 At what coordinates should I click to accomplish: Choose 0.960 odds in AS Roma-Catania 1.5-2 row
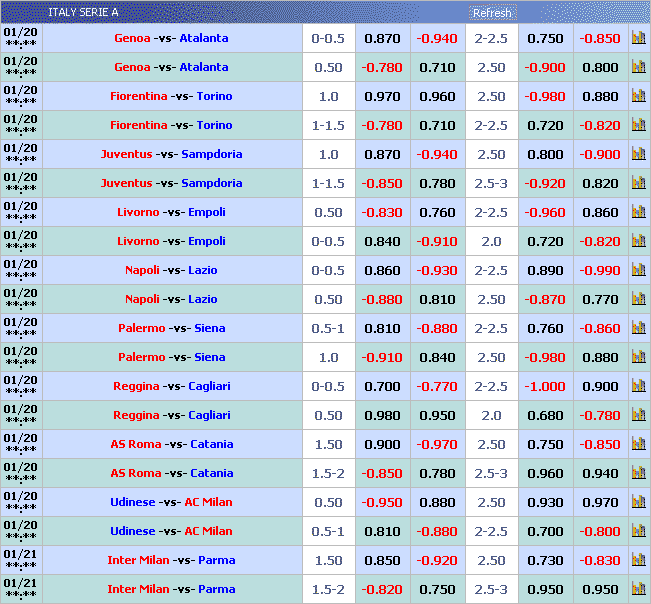[545, 474]
